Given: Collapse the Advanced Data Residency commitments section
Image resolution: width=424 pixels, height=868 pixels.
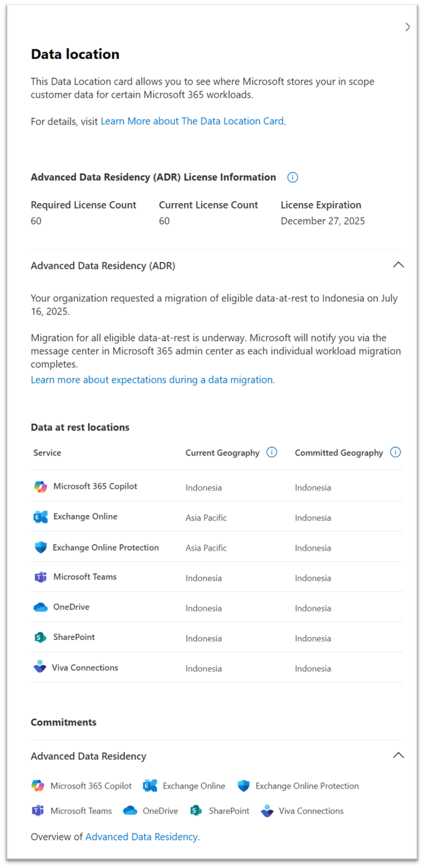Looking at the screenshot, I should pyautogui.click(x=398, y=755).
